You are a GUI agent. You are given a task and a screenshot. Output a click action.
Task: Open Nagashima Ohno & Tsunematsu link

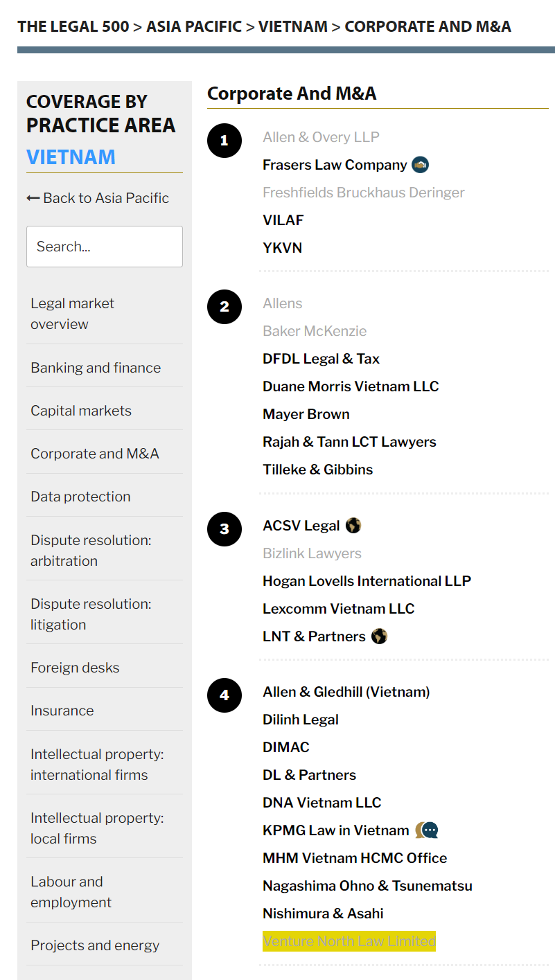367,886
